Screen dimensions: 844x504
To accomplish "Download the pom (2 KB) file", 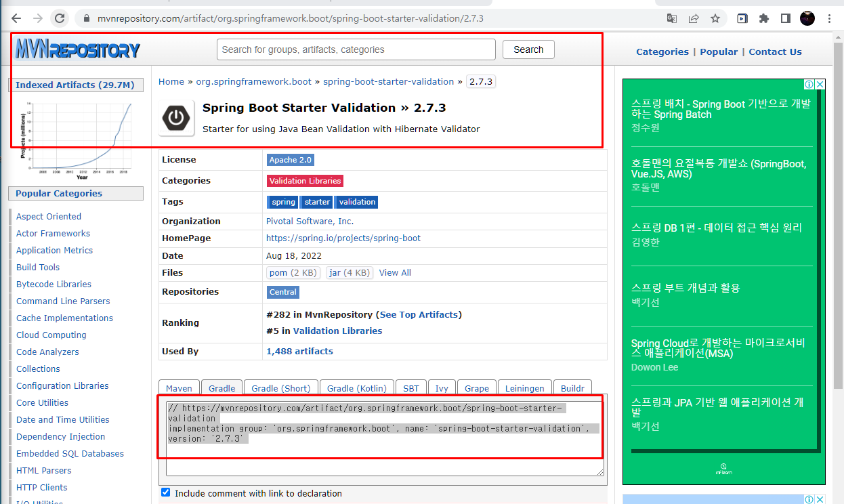I will click(x=293, y=272).
